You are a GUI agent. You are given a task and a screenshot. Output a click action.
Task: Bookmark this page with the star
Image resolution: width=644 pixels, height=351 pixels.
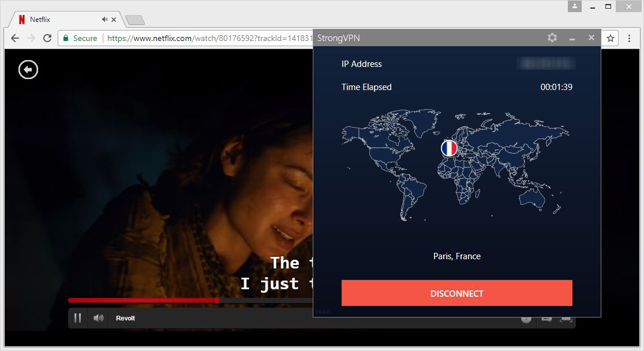pos(611,38)
